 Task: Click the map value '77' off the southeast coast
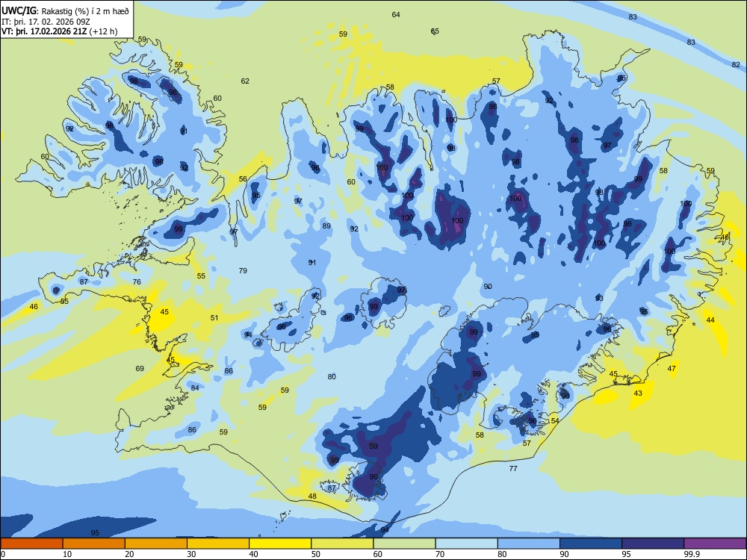point(513,468)
